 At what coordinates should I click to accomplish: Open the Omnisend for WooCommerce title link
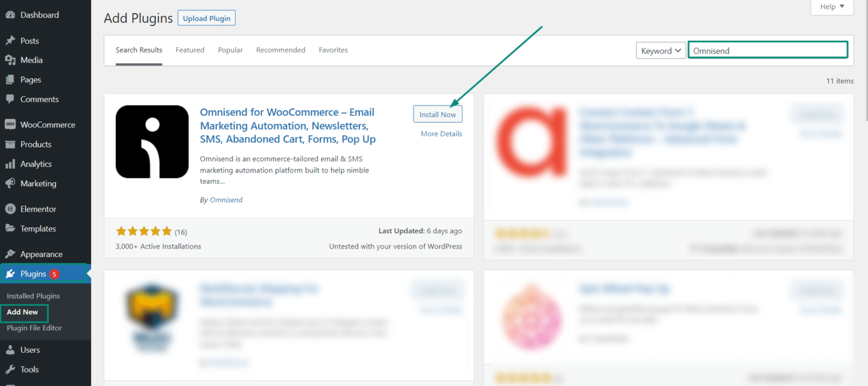tap(288, 125)
